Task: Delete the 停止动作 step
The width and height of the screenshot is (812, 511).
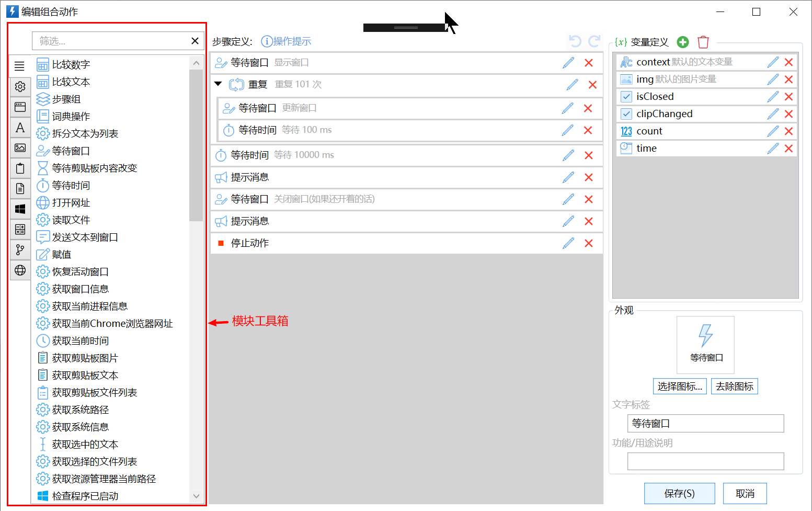Action: (589, 243)
